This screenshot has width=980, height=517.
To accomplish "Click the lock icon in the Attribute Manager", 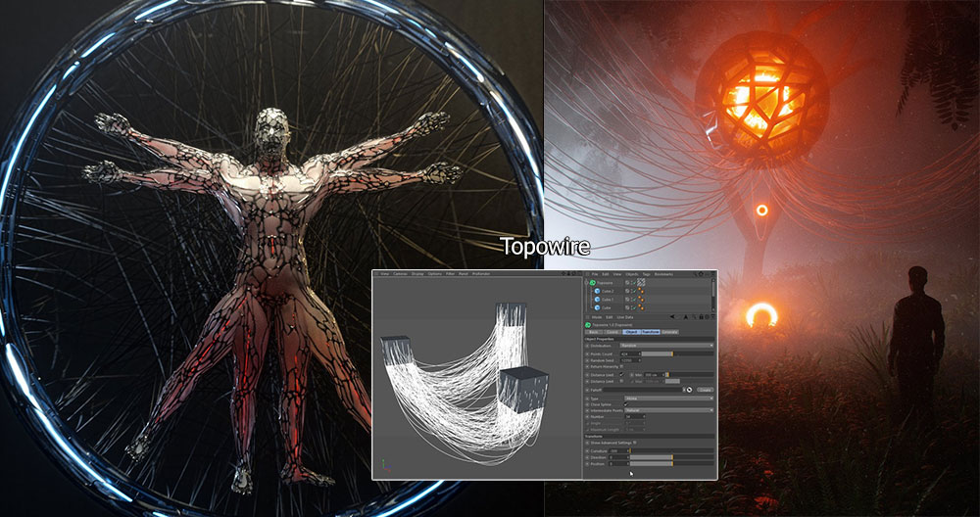I will coord(702,317).
